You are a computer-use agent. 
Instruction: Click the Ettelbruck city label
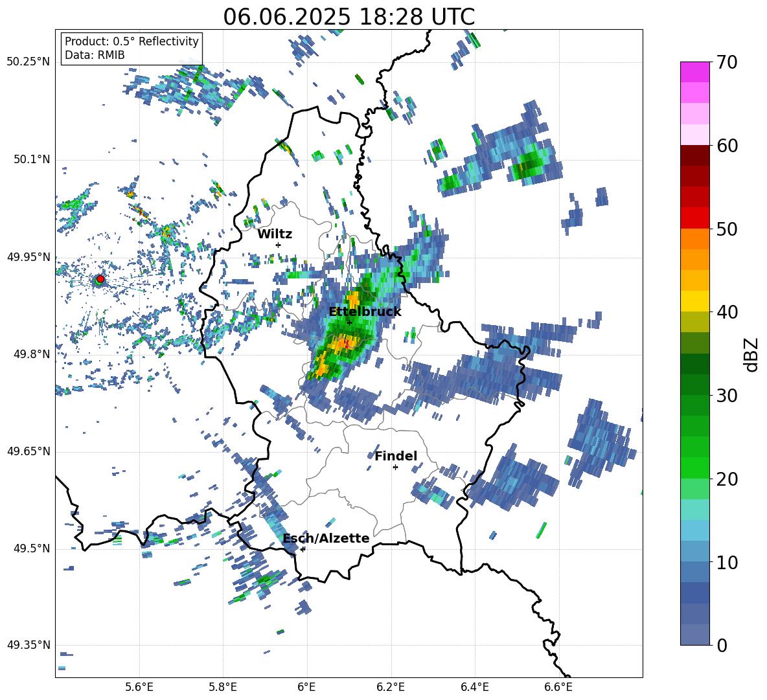(x=365, y=312)
